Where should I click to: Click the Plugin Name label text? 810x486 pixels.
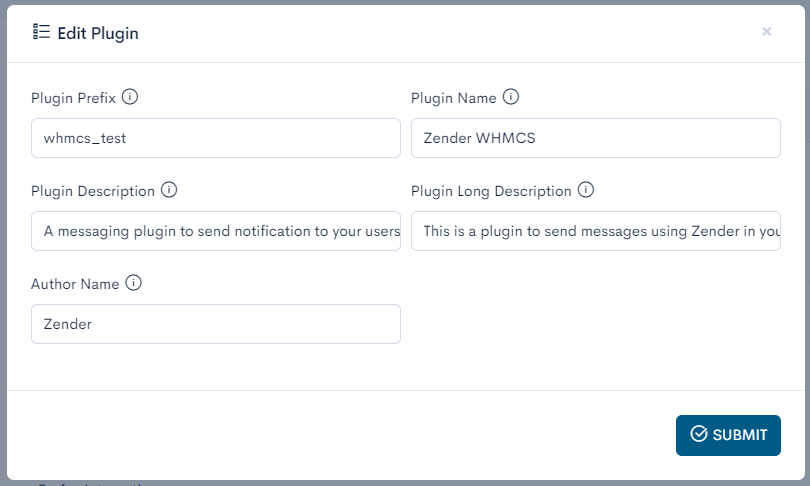[x=453, y=99]
